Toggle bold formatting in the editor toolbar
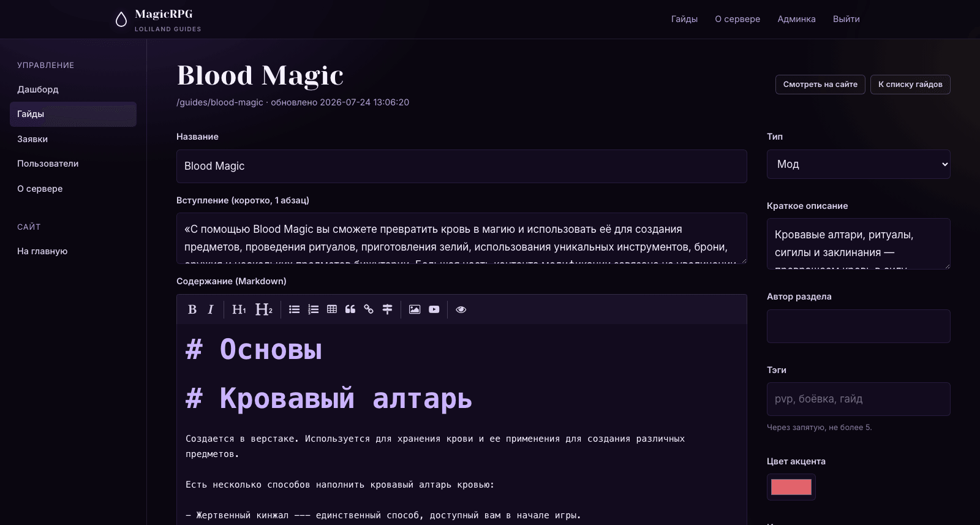Image resolution: width=980 pixels, height=525 pixels. [192, 309]
